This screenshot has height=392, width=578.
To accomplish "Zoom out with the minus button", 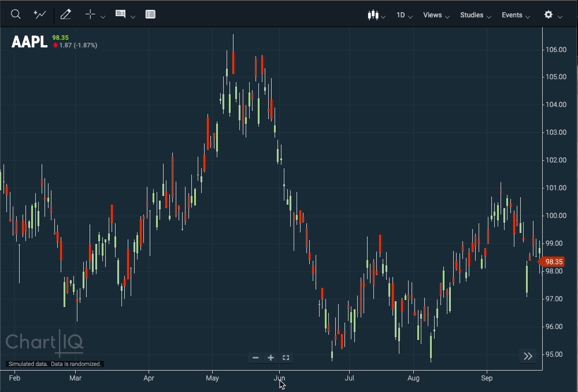I will (255, 358).
